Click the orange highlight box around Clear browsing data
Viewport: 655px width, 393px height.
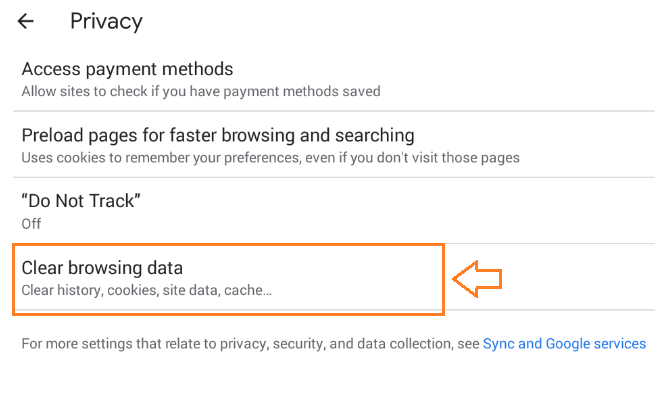coord(228,279)
